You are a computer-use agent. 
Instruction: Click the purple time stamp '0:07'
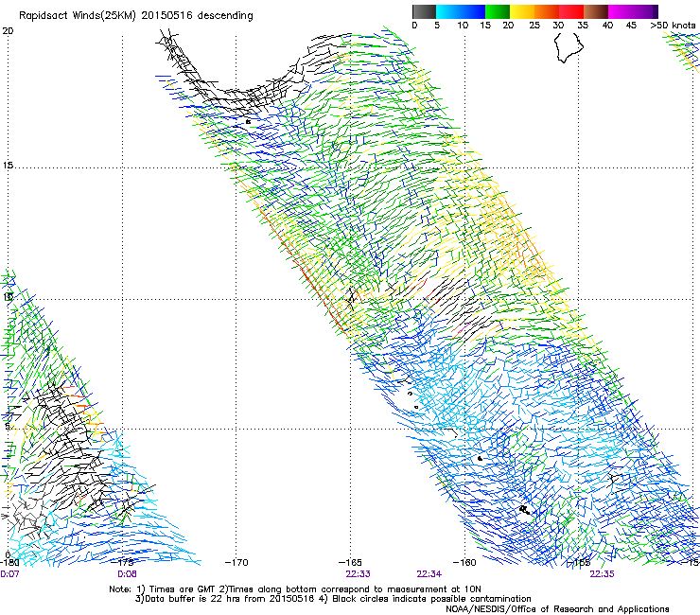pos(9,574)
